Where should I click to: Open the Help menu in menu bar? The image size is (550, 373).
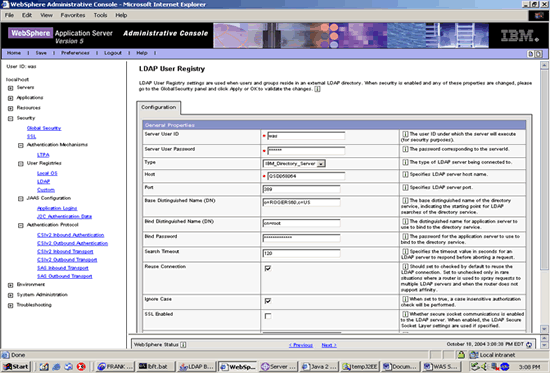pos(121,15)
